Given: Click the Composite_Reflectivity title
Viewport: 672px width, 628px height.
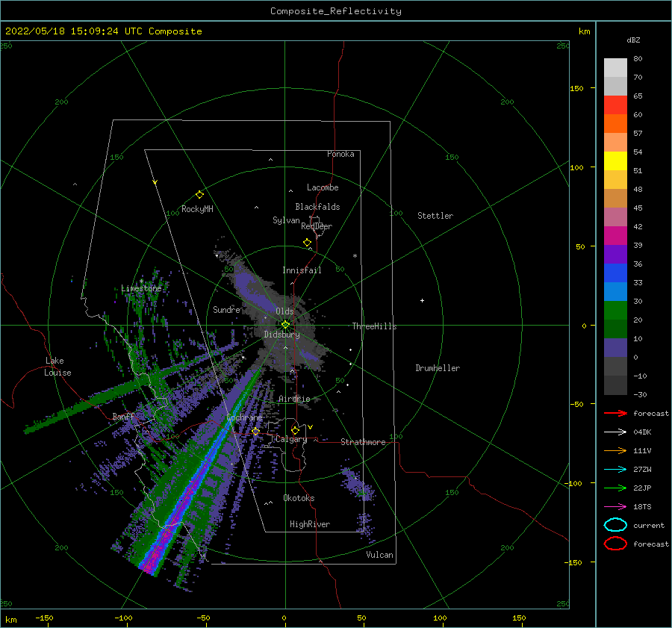Looking at the screenshot, I should click(x=336, y=11).
